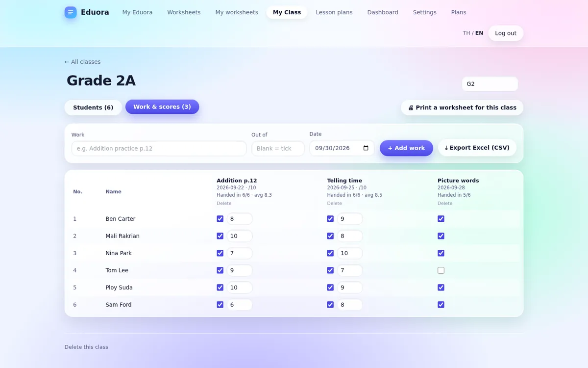
Task: Go to the Plans page
Action: pos(459,12)
